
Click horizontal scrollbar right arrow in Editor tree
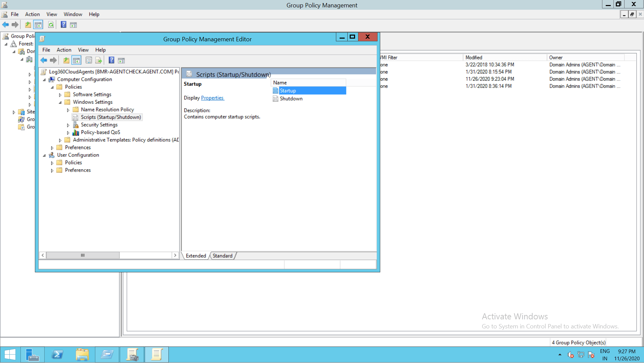tap(175, 256)
